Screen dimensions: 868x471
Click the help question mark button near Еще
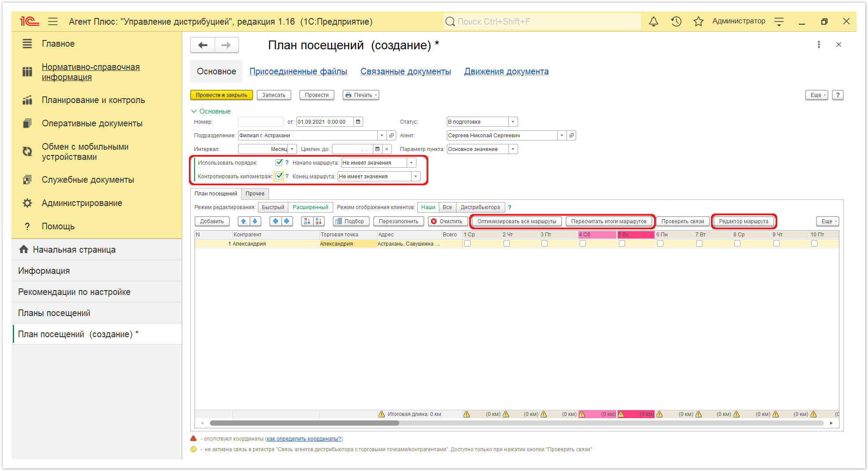(838, 95)
